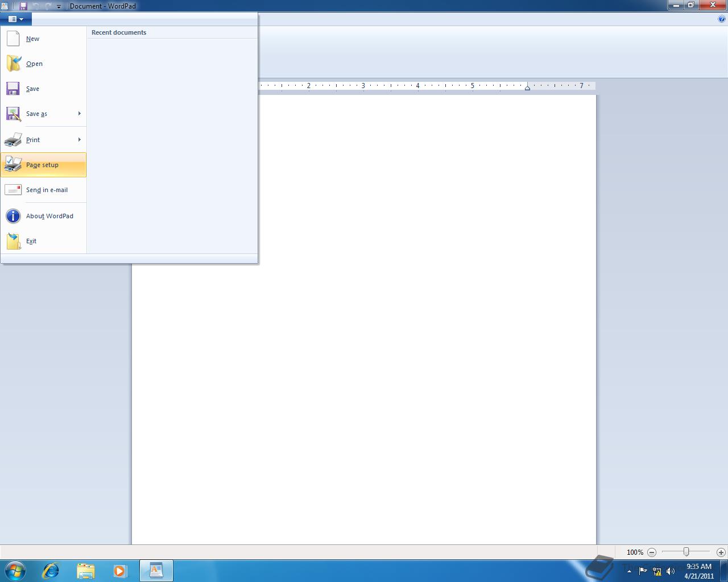Viewport: 728px width, 582px height.
Task: Open Customize Quick Access Toolbar dropdown
Action: click(59, 7)
